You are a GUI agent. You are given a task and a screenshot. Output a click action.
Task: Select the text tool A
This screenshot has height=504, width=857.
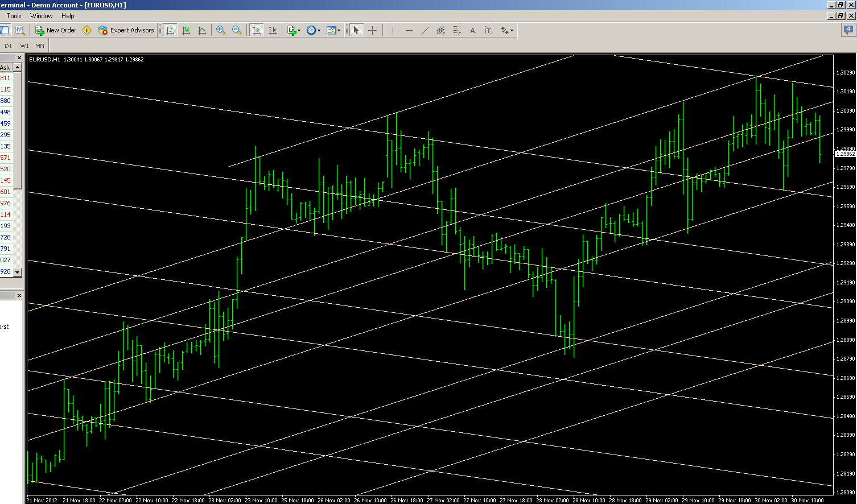click(472, 30)
